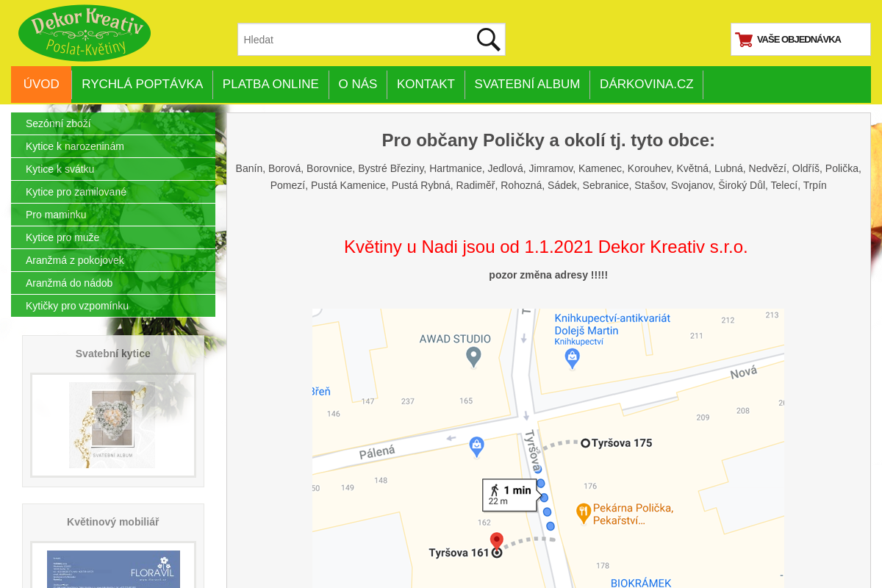
Task: Click the Svatební kytice heading
Action: (x=112, y=354)
